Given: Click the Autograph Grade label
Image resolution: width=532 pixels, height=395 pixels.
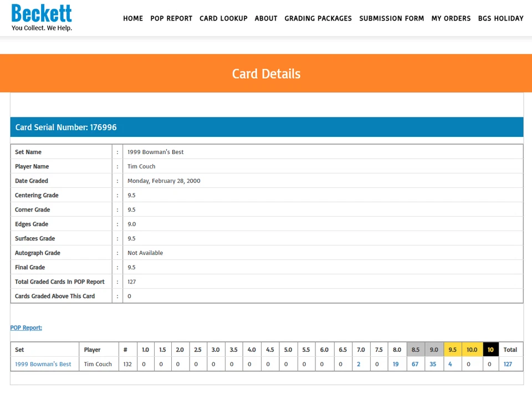Looking at the screenshot, I should 38,253.
